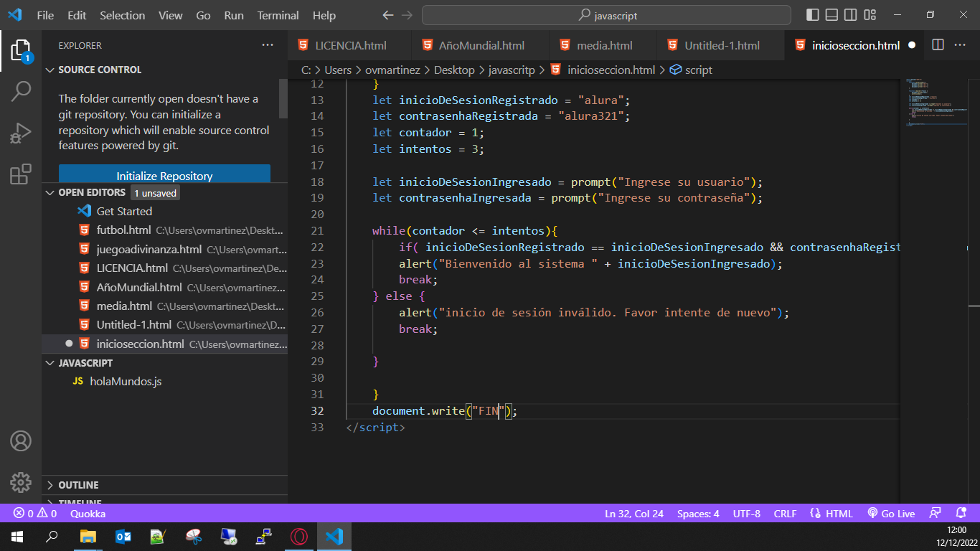
Task: Click the Desktop breadcrumb segment
Action: [x=454, y=70]
